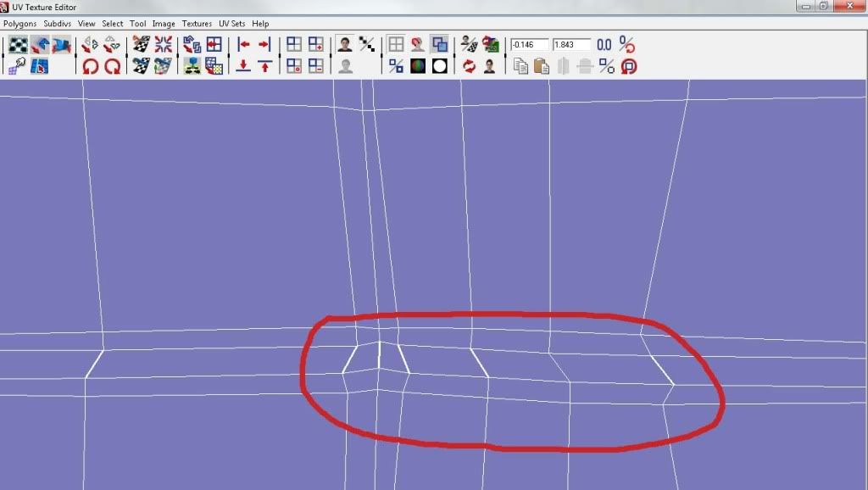Open the Subdivs menu
868x490 pixels.
click(x=57, y=24)
